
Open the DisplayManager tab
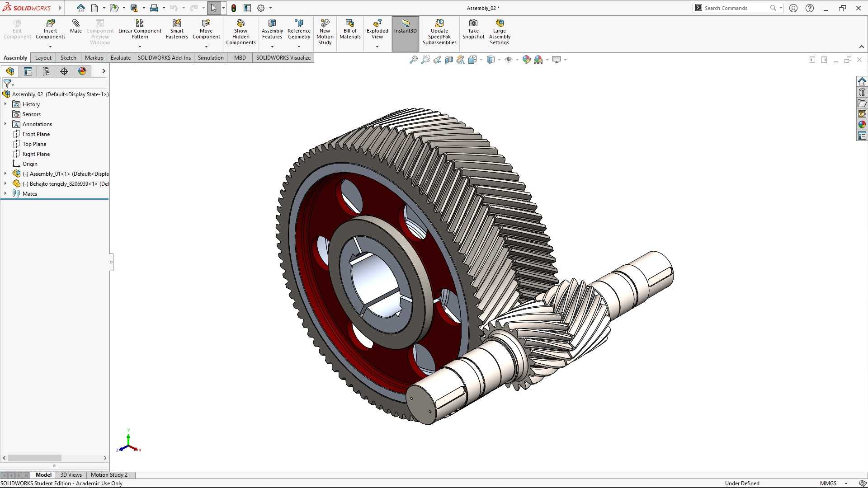click(x=82, y=71)
